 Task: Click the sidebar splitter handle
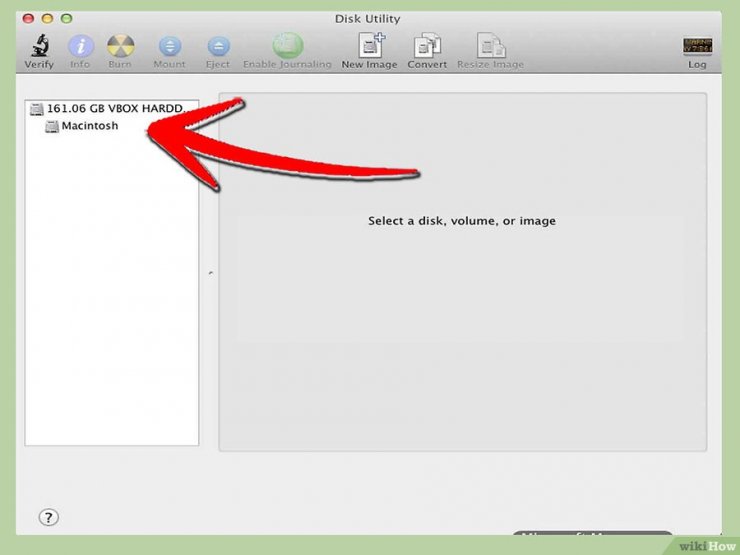tap(210, 273)
